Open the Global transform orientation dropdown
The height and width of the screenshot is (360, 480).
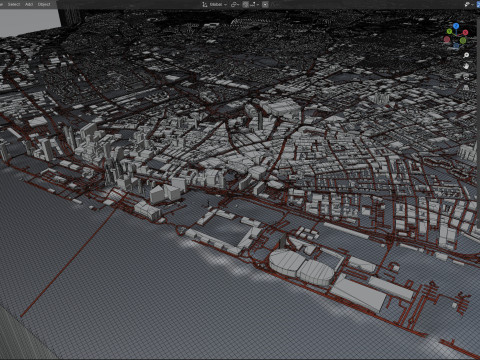point(214,5)
